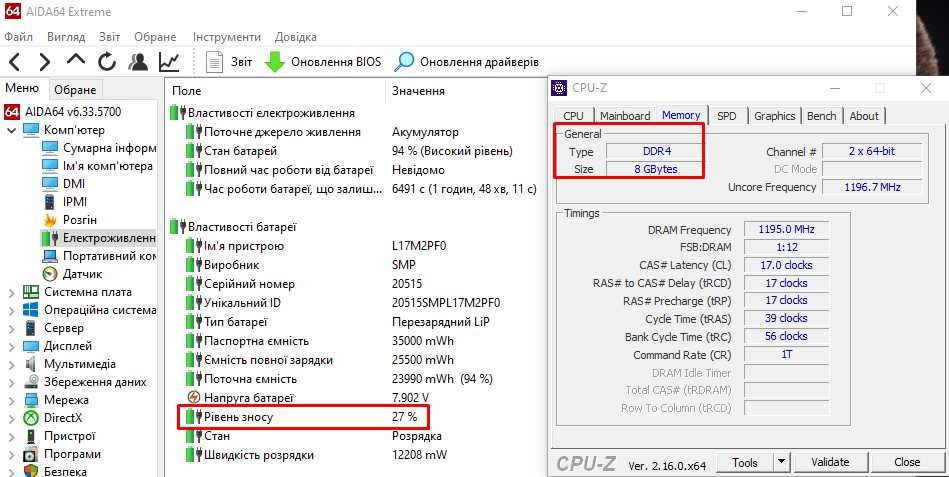Viewport: 949px width, 477px height.
Task: Open the Обране menu in the menu bar
Action: point(155,37)
